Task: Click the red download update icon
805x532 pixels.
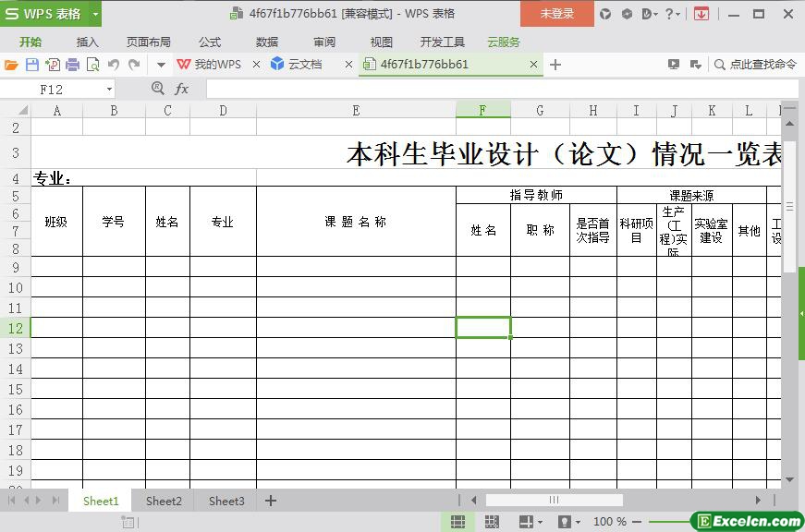Action: point(701,15)
